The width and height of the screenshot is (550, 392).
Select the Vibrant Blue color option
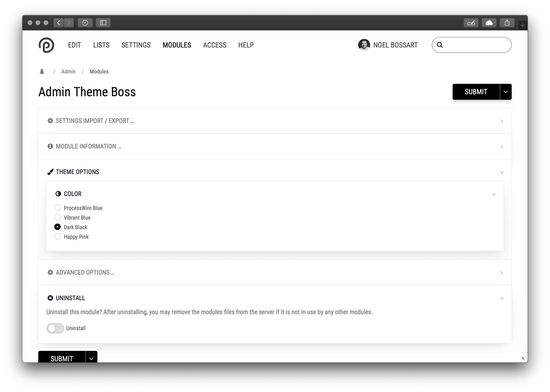pos(57,218)
